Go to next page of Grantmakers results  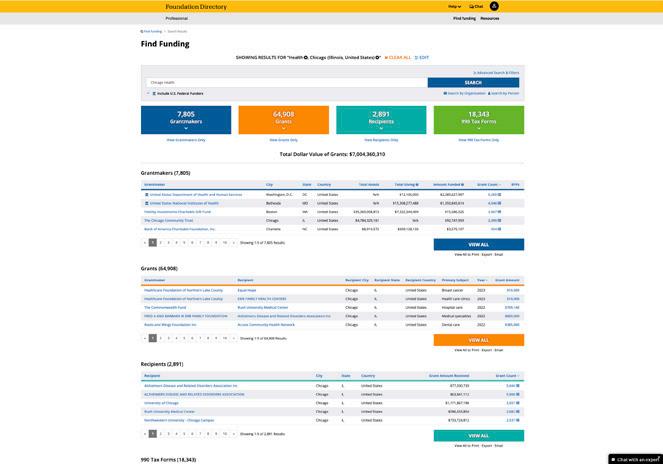[233, 243]
